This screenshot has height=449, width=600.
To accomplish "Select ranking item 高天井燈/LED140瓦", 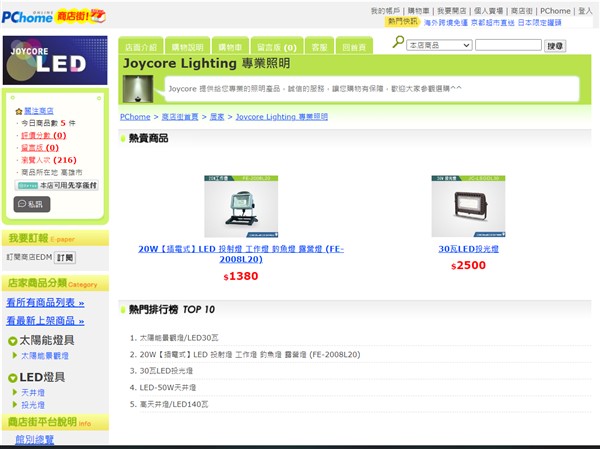I will [x=174, y=404].
